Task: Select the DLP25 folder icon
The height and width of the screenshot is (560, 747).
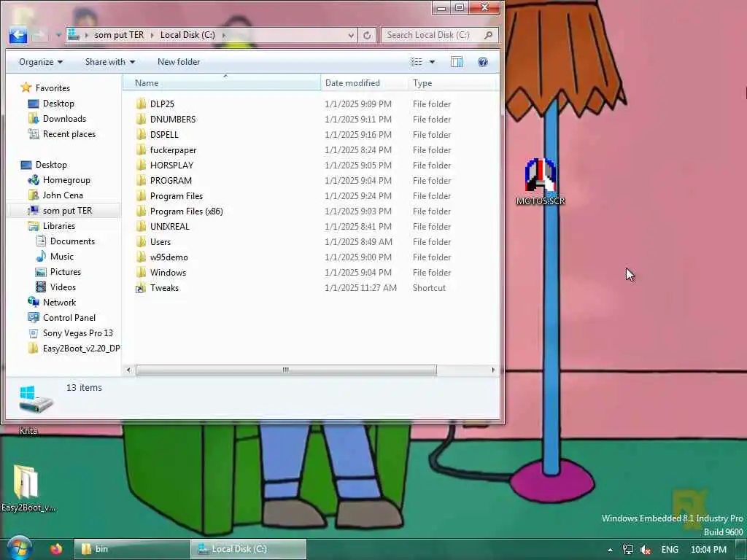Action: click(141, 104)
